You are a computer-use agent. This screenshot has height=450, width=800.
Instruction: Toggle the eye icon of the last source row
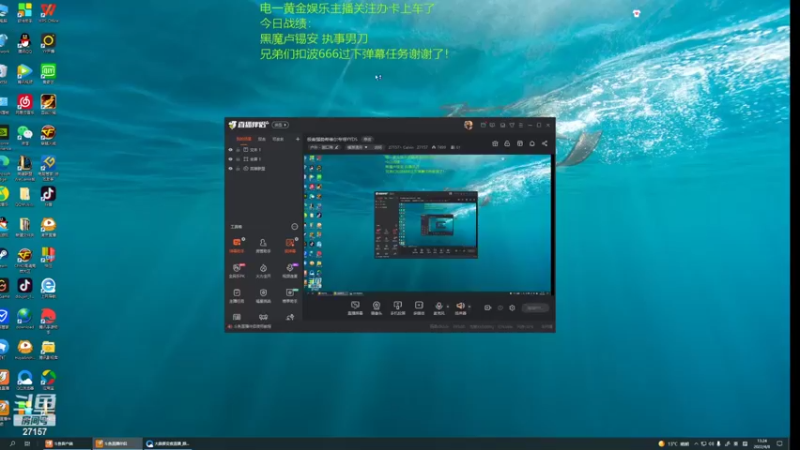click(x=230, y=168)
